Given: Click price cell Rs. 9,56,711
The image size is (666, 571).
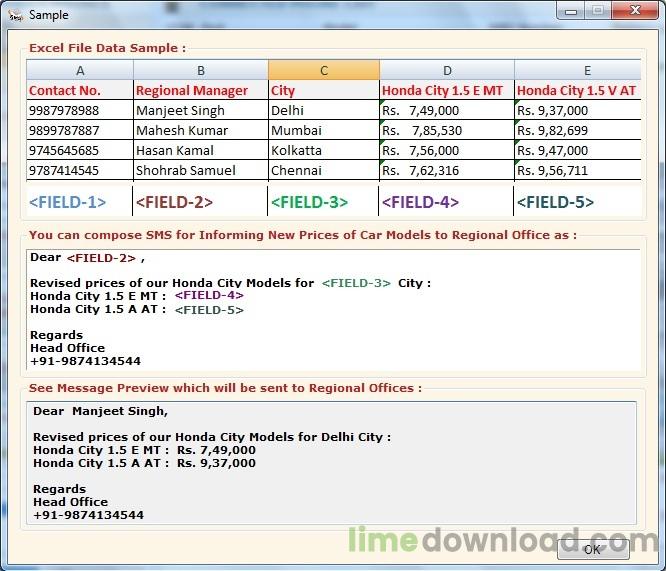Looking at the screenshot, I should point(578,170).
